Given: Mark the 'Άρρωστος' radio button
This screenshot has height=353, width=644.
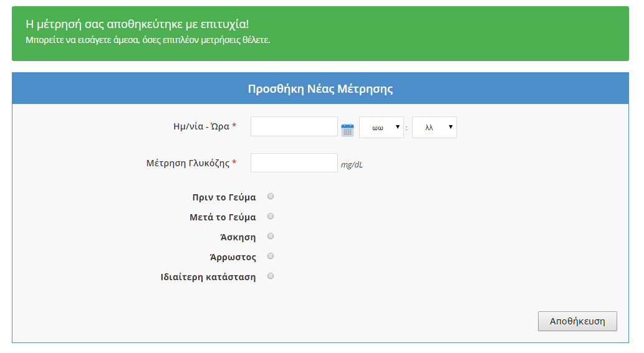Looking at the screenshot, I should click(x=271, y=257).
